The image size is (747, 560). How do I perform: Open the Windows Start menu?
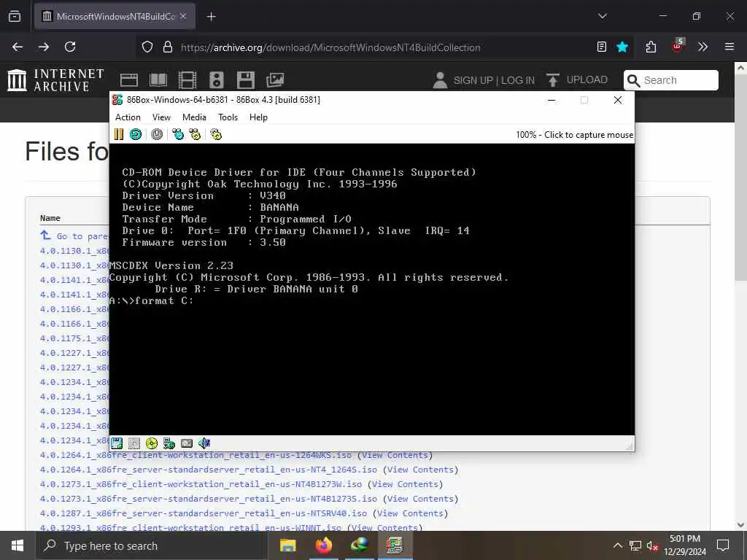point(18,545)
